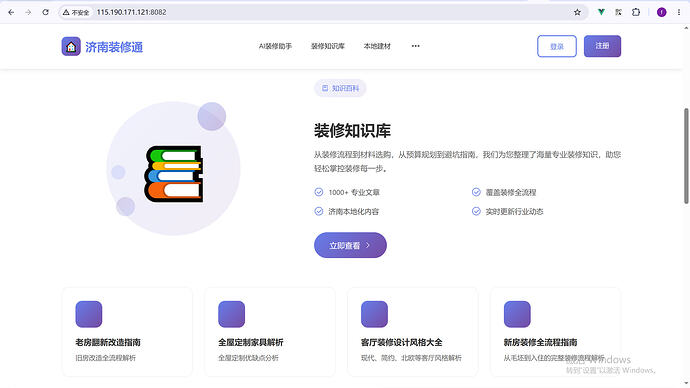
Task: Click the 登录 login button
Action: [x=557, y=46]
